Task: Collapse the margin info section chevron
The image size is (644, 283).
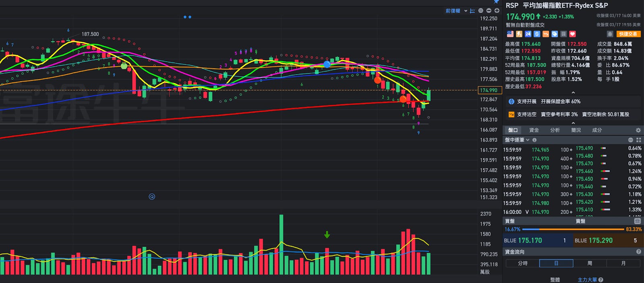Action: pos(573,123)
